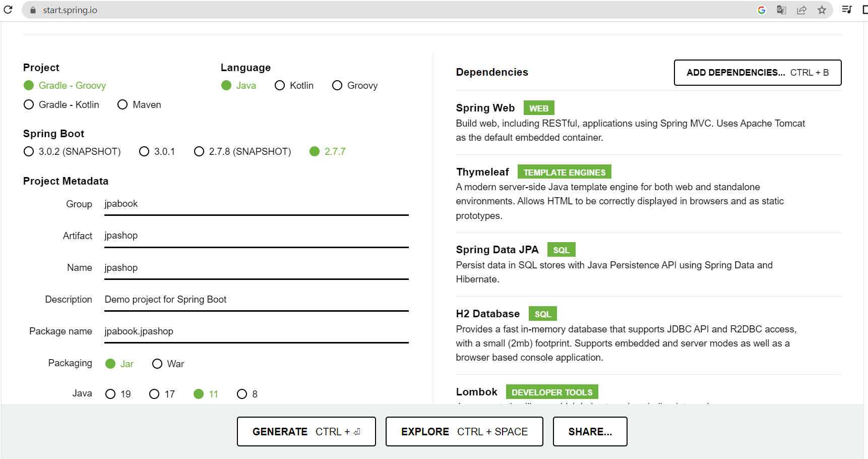This screenshot has width=868, height=459.
Task: Choose Groovy as the language
Action: click(x=355, y=85)
